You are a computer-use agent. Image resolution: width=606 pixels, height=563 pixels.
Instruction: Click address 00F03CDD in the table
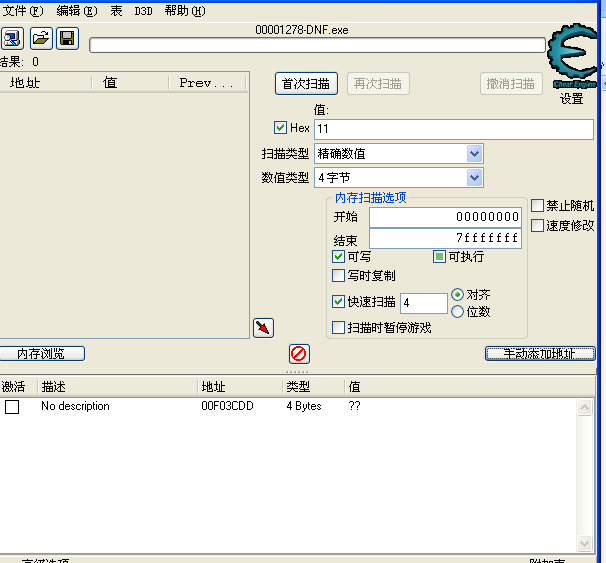point(227,406)
